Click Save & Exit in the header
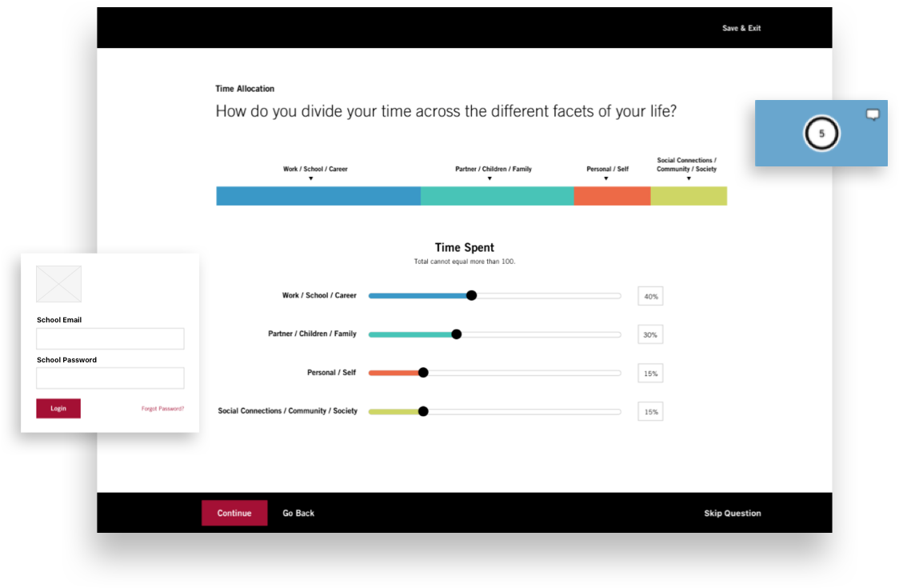899x588 pixels. click(x=741, y=28)
